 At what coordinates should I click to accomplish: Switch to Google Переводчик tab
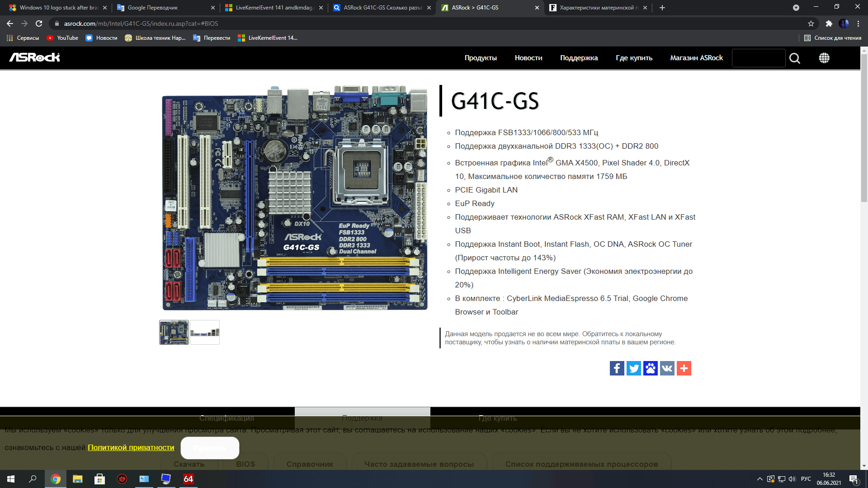pyautogui.click(x=153, y=8)
